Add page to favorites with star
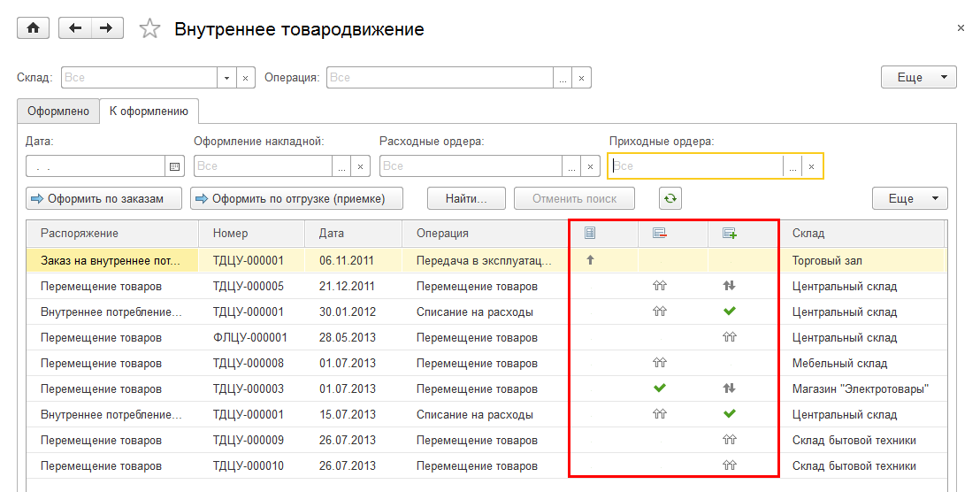 click(149, 28)
